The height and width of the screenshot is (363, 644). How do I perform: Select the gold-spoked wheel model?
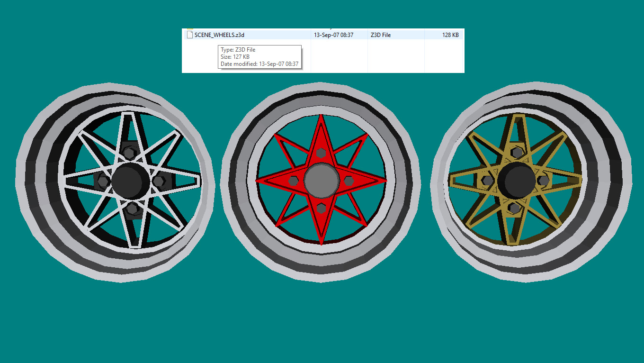pos(532,182)
